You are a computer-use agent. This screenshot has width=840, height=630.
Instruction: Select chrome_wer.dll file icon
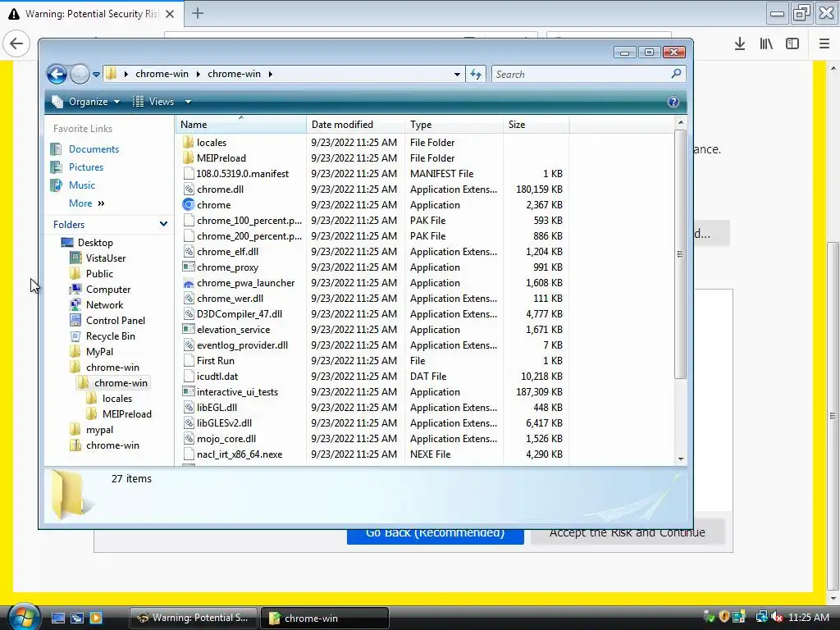point(188,299)
